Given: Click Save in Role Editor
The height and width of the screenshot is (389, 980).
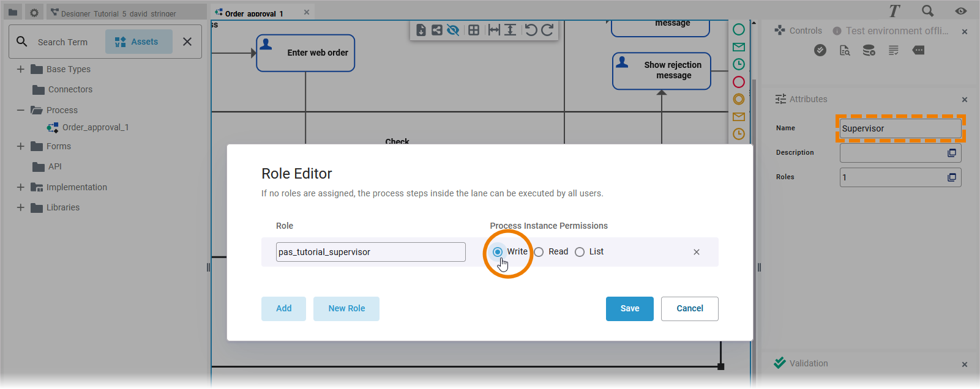Looking at the screenshot, I should [629, 309].
